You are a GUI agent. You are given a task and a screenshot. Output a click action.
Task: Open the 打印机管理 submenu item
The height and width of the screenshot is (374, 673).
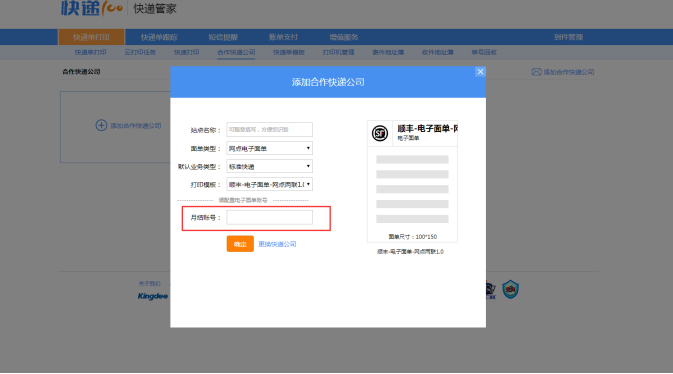tap(338, 52)
